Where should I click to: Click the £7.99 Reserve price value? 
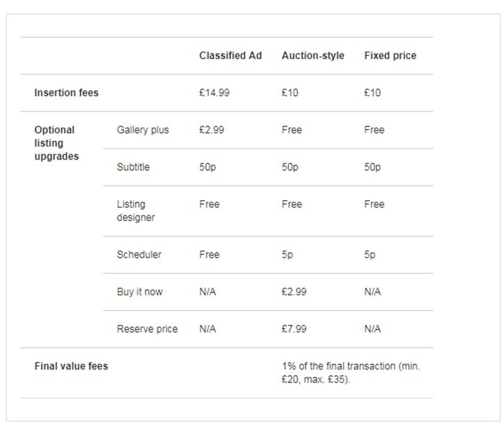pos(294,329)
